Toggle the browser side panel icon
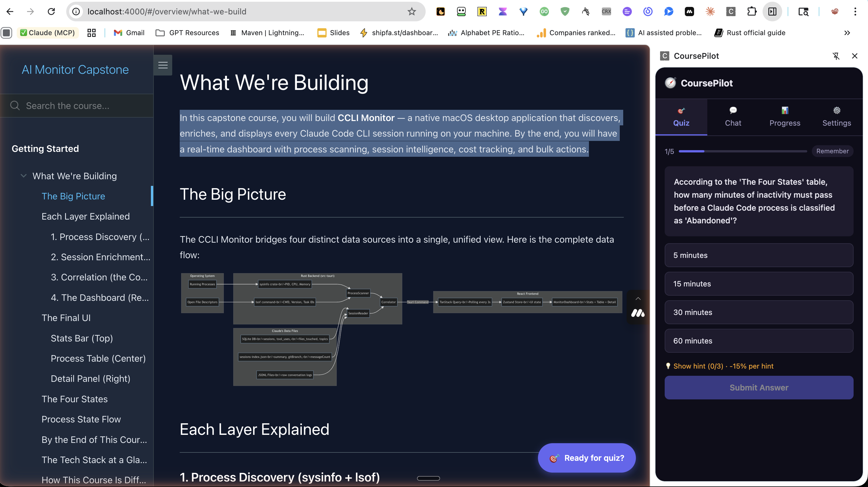Viewport: 868px width, 487px height. [x=772, y=12]
